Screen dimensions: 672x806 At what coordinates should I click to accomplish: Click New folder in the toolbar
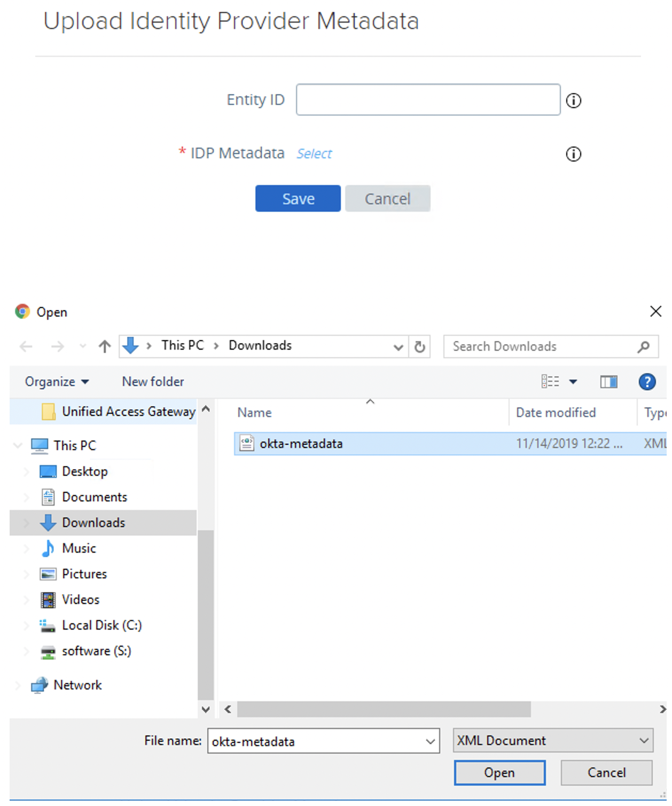[x=153, y=382]
